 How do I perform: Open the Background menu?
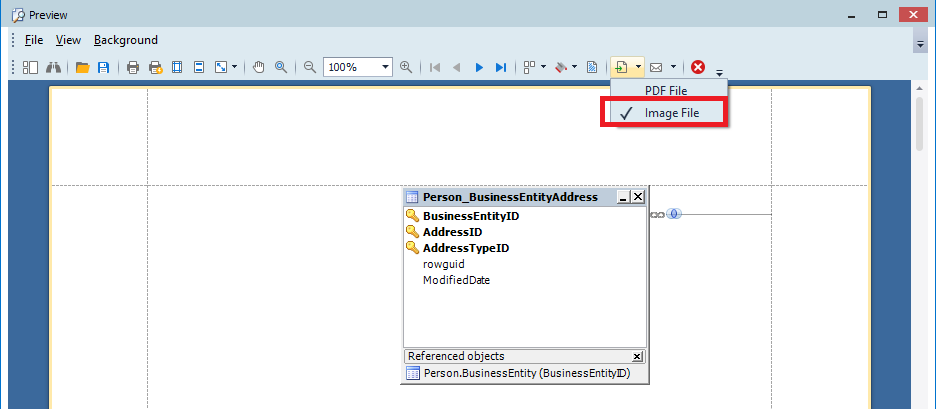pyautogui.click(x=126, y=40)
